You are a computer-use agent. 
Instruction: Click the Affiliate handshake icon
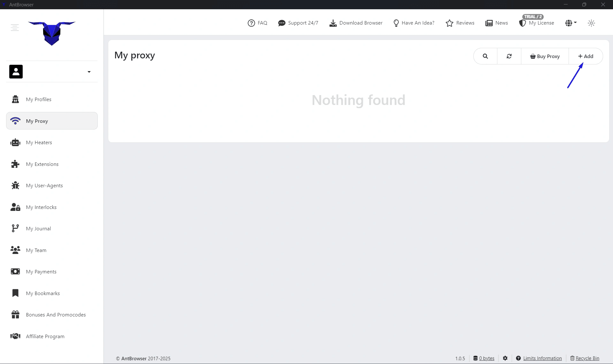click(15, 336)
